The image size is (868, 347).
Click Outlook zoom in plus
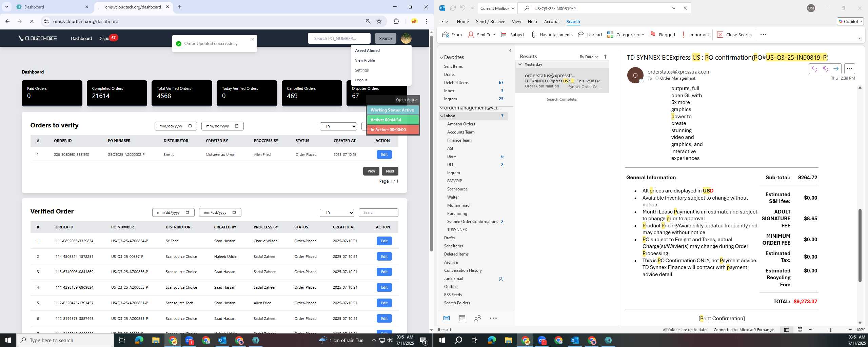[850, 330]
